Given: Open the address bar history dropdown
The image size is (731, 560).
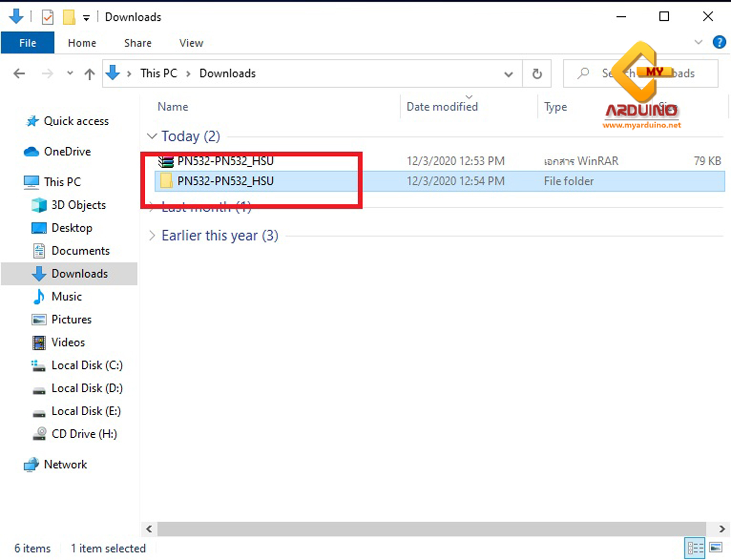Looking at the screenshot, I should [508, 74].
